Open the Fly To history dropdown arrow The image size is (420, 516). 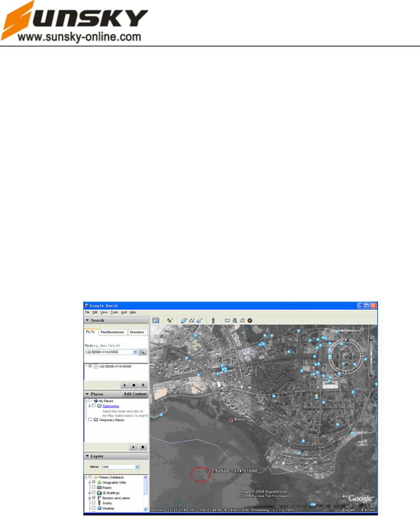135,352
